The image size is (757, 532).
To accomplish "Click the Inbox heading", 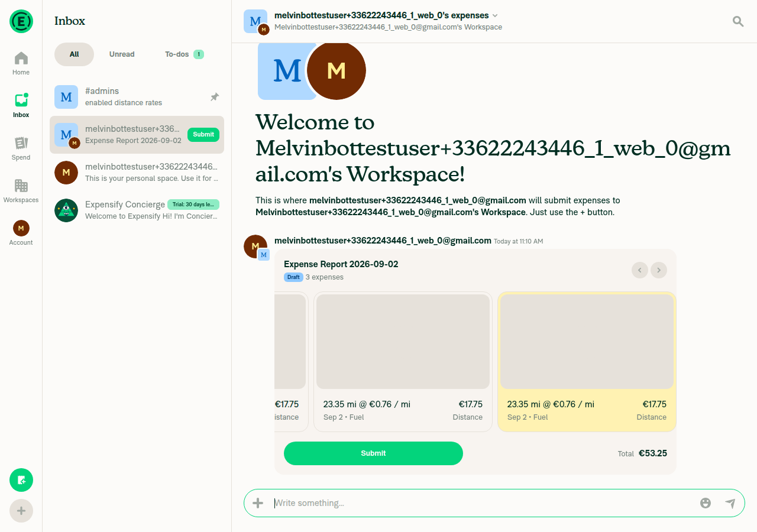I will coord(70,21).
